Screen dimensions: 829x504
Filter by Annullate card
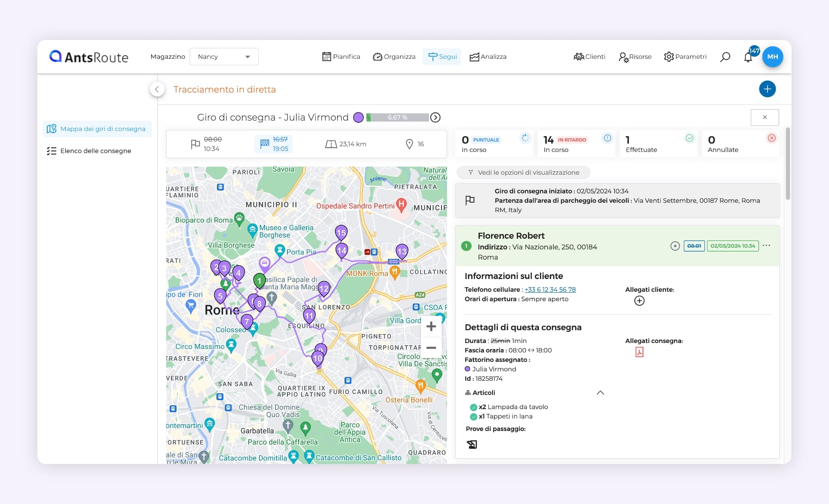point(741,144)
